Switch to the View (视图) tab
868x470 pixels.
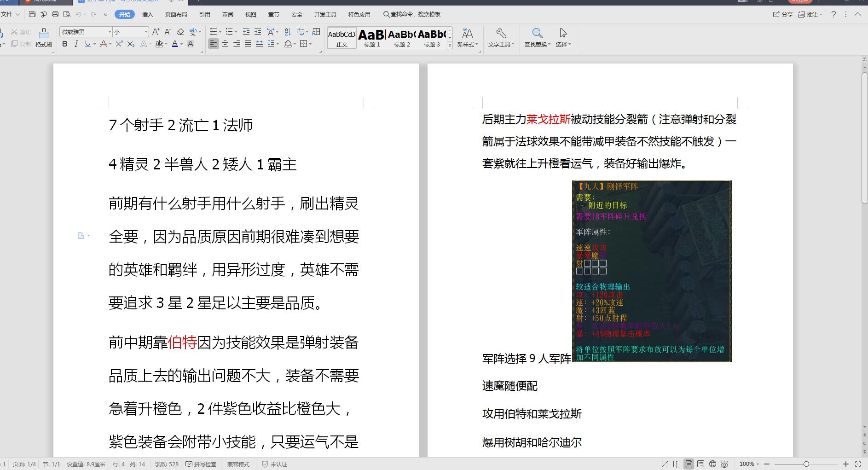tap(251, 14)
